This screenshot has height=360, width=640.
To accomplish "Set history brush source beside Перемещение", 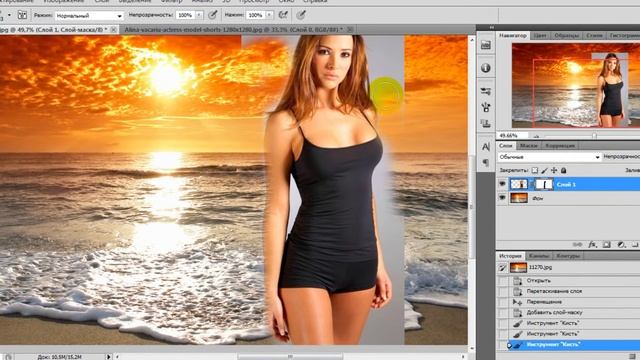I will click(502, 302).
